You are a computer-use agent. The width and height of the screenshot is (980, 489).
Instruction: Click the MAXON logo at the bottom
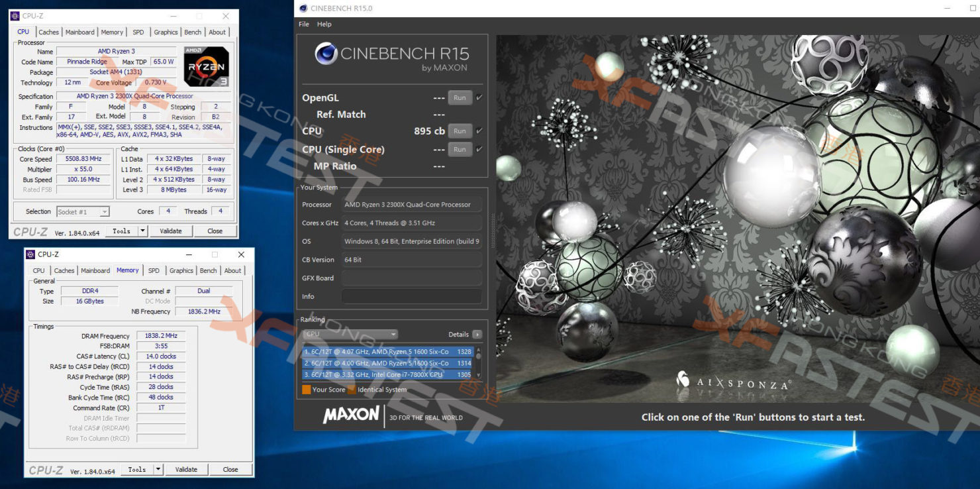coord(352,415)
